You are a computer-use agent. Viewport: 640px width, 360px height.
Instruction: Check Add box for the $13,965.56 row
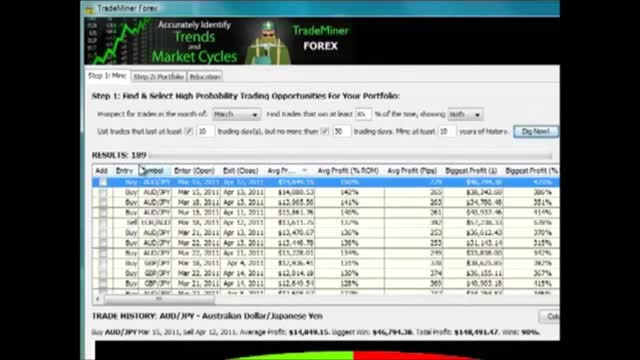(102, 202)
